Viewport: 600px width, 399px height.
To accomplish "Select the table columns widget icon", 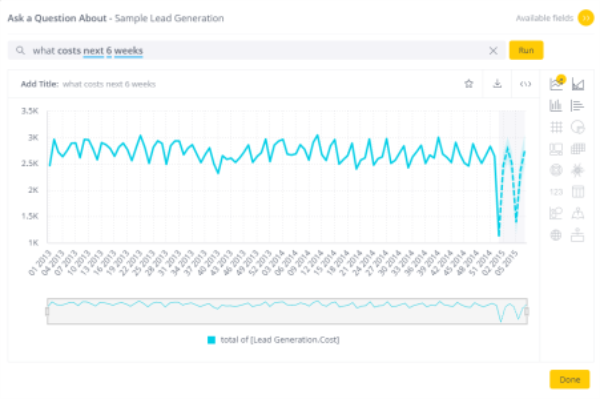I will pos(578,192).
